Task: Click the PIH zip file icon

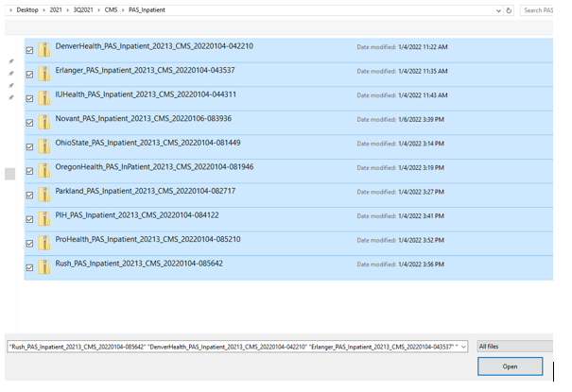Action: point(44,219)
